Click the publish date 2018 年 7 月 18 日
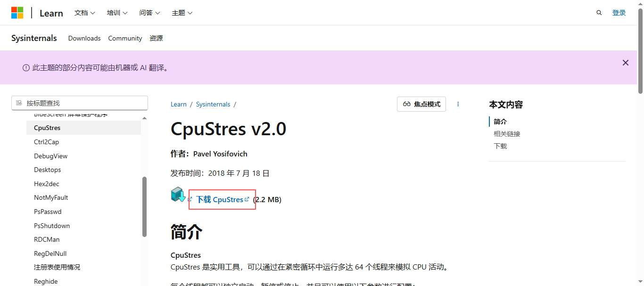 pyautogui.click(x=239, y=173)
